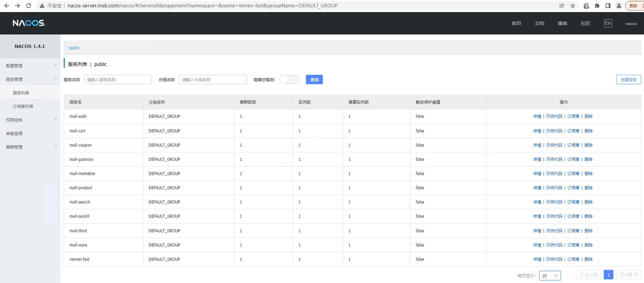Click the not-secure warning icon
This screenshot has width=644, height=283.
(x=42, y=6)
